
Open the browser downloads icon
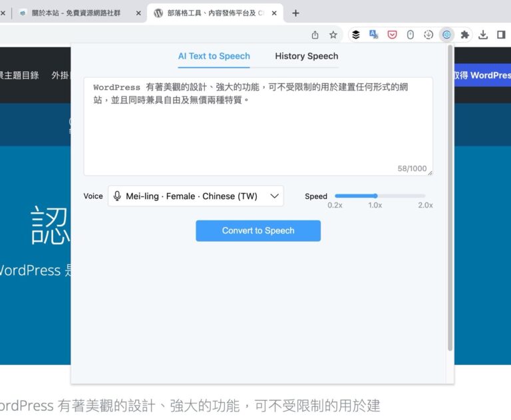coord(483,35)
